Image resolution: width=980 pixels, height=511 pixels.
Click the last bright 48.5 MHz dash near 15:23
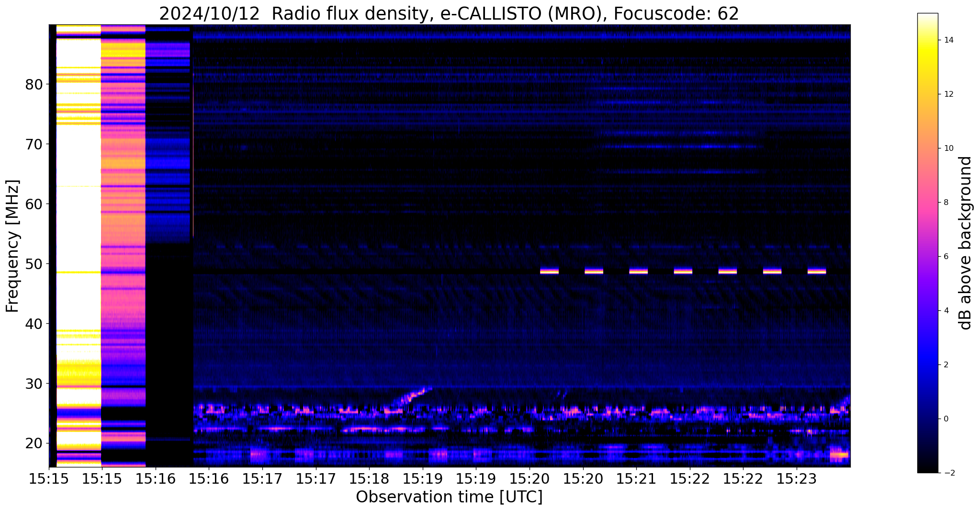[817, 271]
